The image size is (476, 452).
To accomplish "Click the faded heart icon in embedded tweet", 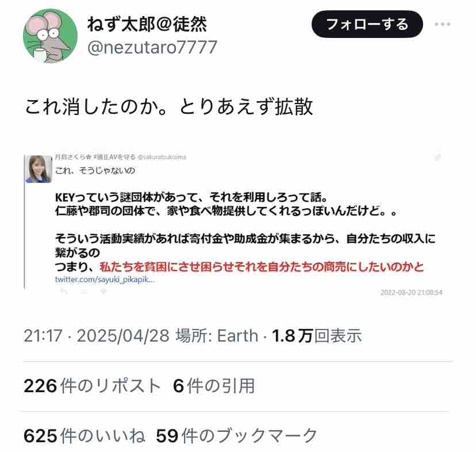I will (103, 292).
